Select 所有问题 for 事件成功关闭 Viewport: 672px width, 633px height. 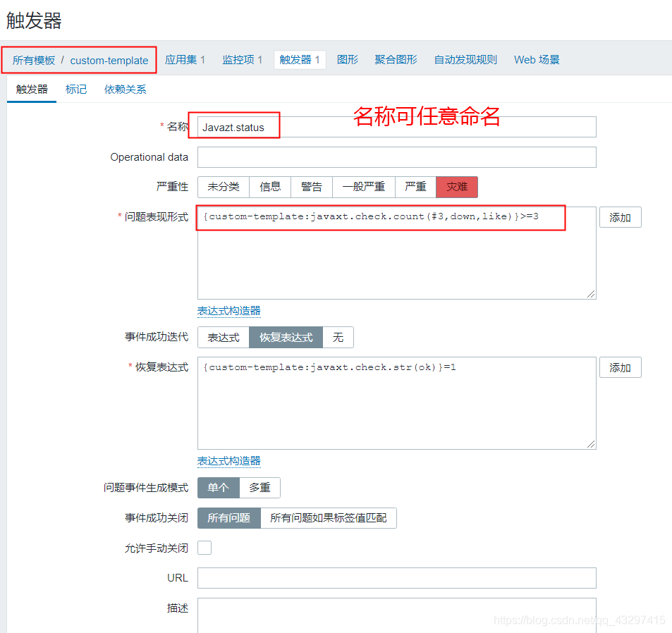(229, 518)
